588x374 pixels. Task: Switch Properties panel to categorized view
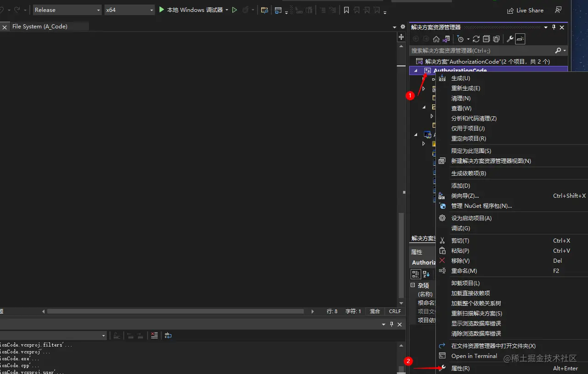point(415,274)
